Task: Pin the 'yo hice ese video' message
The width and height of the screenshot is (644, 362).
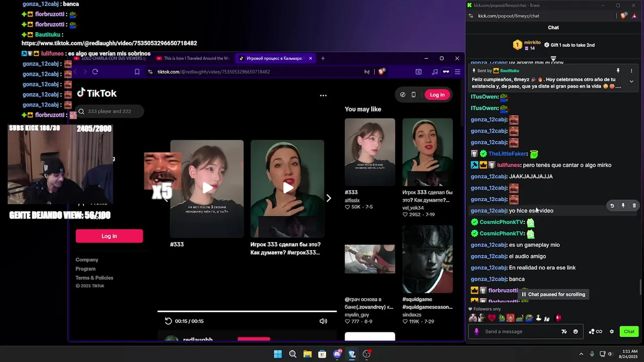Action: coord(623,206)
